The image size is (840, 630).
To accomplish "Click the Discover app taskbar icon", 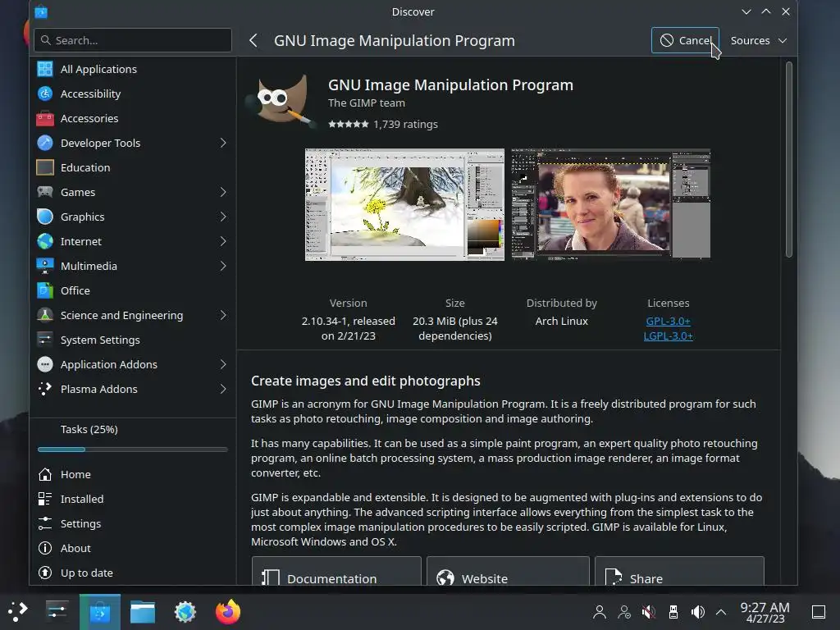I will pyautogui.click(x=100, y=612).
